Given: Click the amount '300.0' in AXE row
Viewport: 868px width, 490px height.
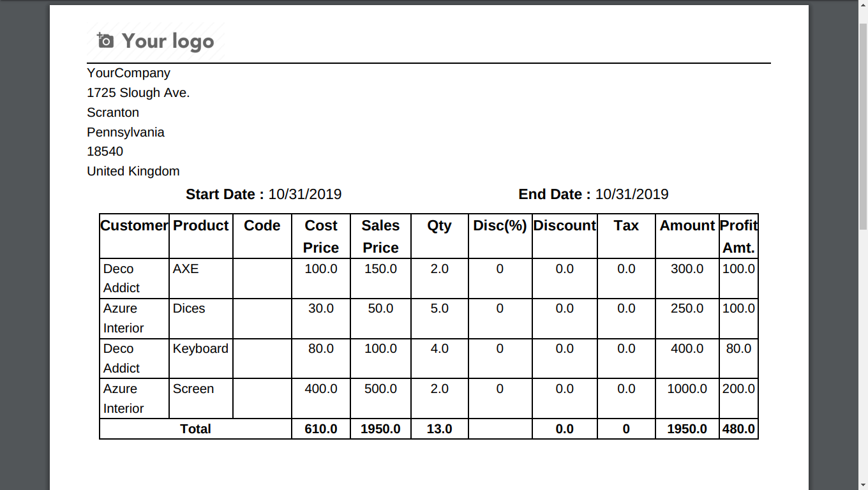Looking at the screenshot, I should [687, 269].
